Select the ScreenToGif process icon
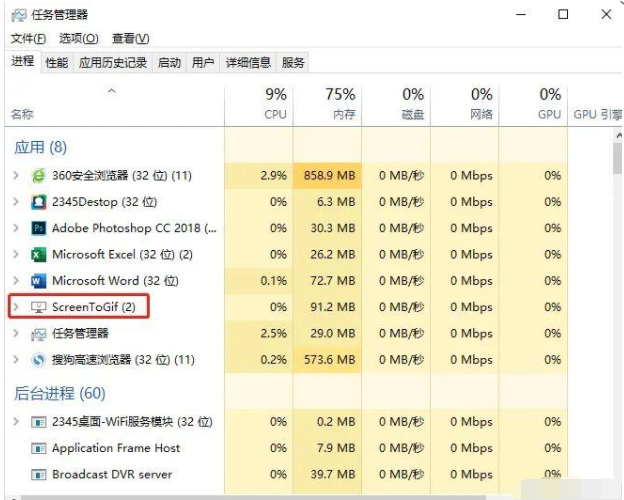The height and width of the screenshot is (500, 624). point(39,307)
